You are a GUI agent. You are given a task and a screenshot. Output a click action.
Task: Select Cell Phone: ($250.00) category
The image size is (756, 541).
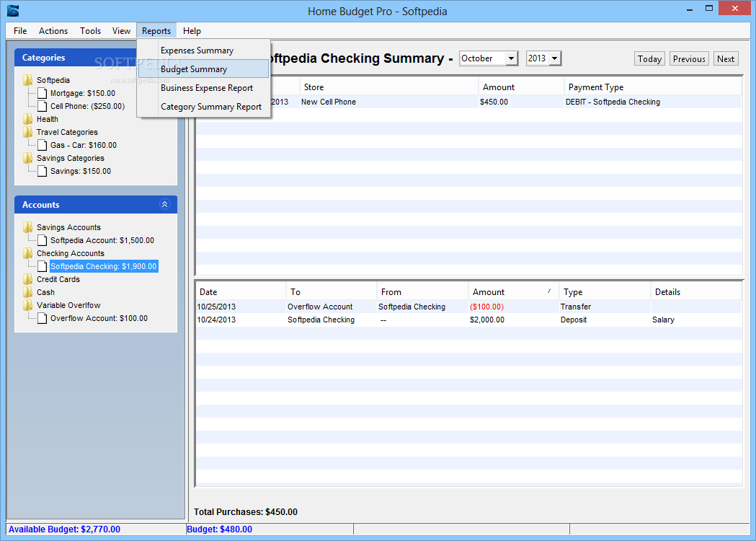[88, 106]
